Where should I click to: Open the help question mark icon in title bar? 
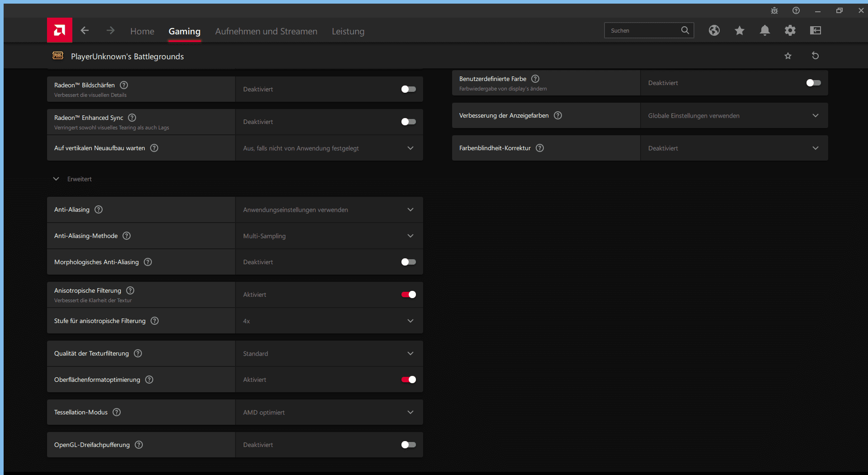coord(796,10)
